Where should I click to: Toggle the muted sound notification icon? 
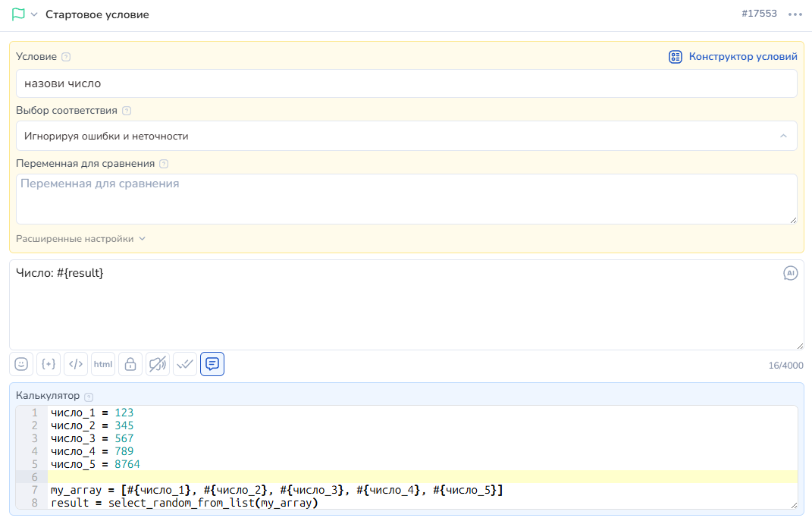click(x=158, y=364)
